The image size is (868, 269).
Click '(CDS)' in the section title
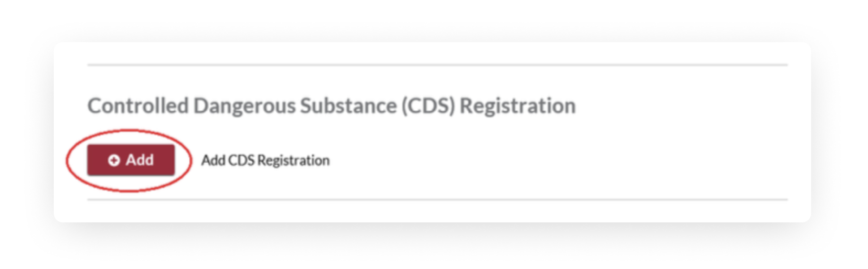428,106
